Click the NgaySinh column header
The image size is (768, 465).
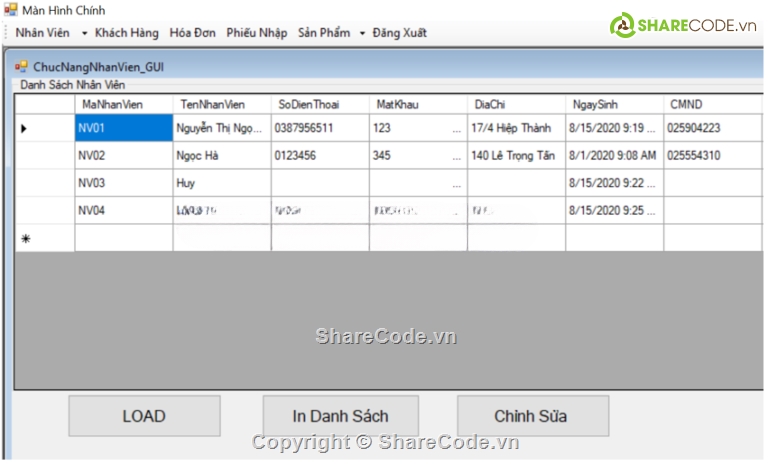(615, 104)
